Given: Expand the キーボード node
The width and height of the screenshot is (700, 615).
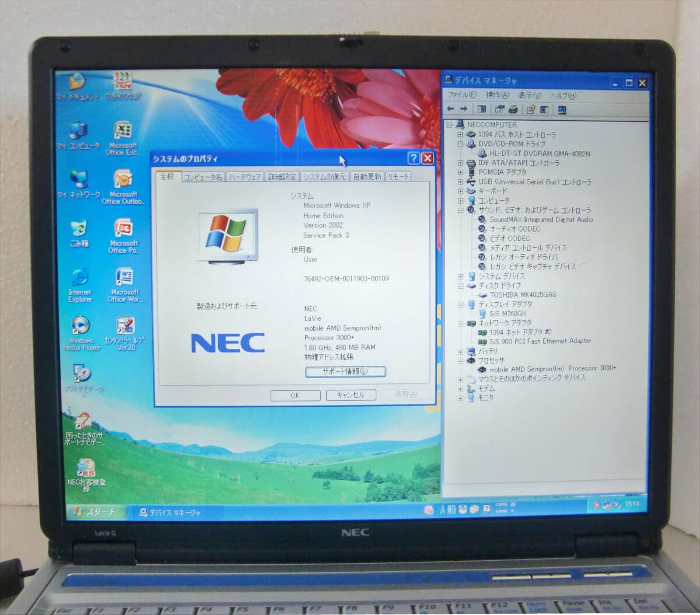Looking at the screenshot, I should tap(460, 191).
